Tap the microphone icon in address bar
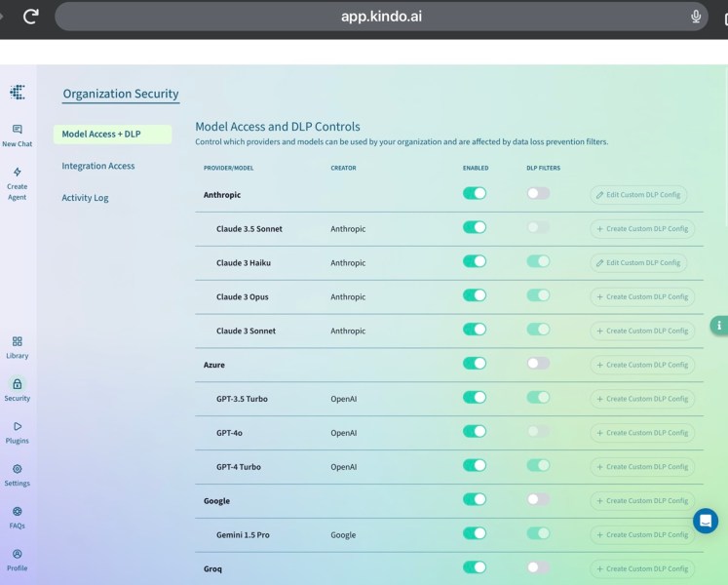The width and height of the screenshot is (728, 585). [696, 17]
